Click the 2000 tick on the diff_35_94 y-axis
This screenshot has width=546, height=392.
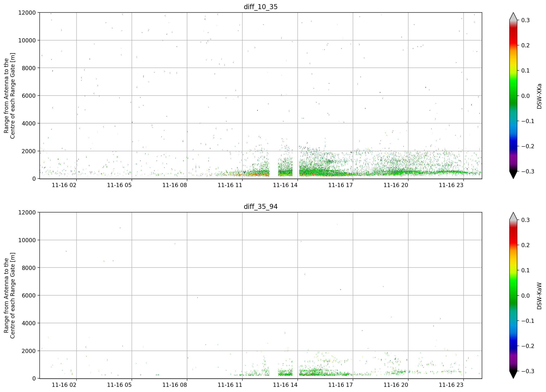click(x=29, y=351)
